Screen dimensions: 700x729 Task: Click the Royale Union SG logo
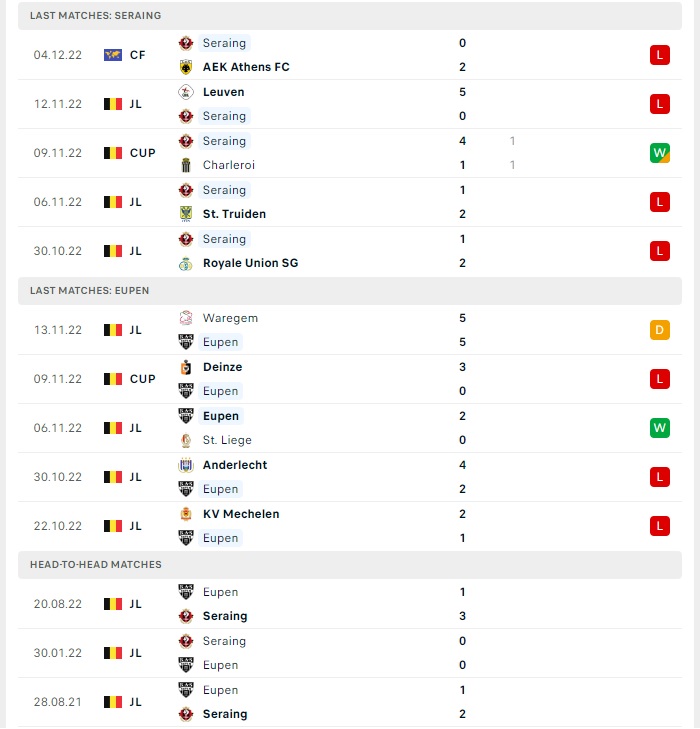click(x=186, y=263)
